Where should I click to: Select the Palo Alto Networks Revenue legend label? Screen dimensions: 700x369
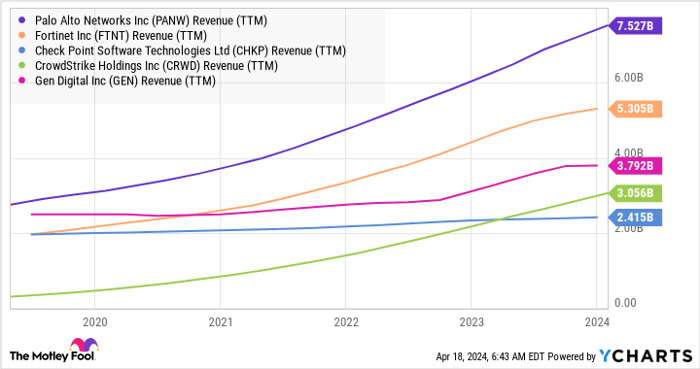pos(151,21)
